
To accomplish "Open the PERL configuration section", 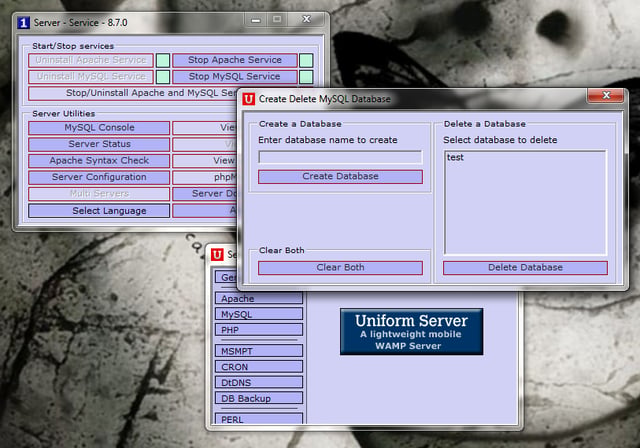I will coord(259,419).
